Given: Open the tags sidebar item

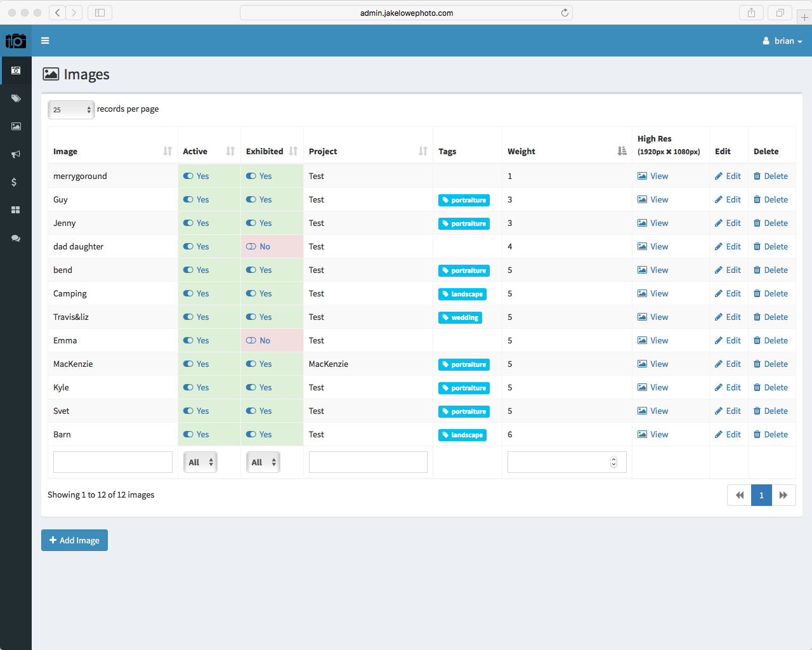Looking at the screenshot, I should tap(16, 98).
